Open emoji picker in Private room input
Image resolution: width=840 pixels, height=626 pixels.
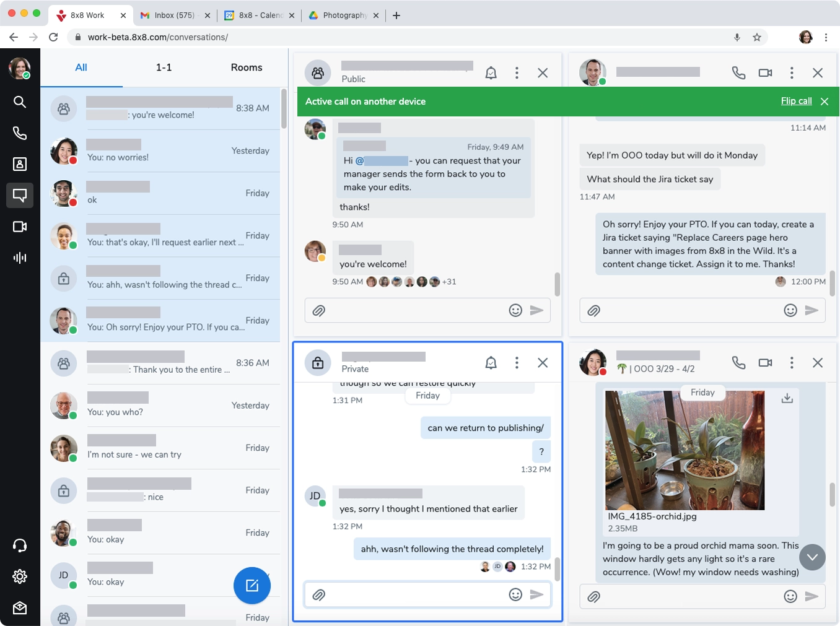click(x=515, y=594)
